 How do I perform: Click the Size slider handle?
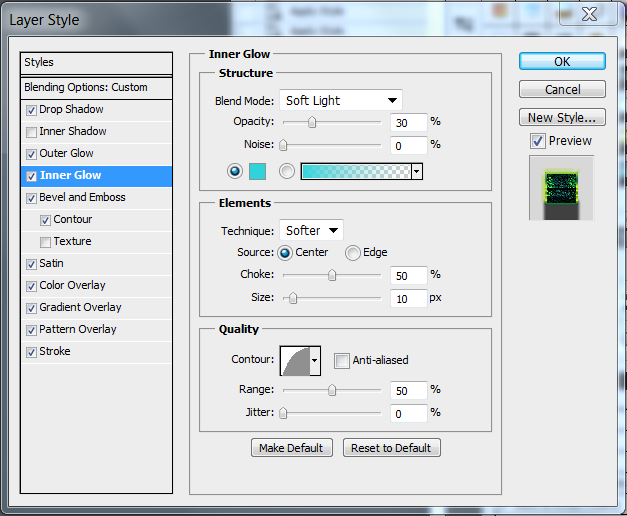tap(293, 298)
